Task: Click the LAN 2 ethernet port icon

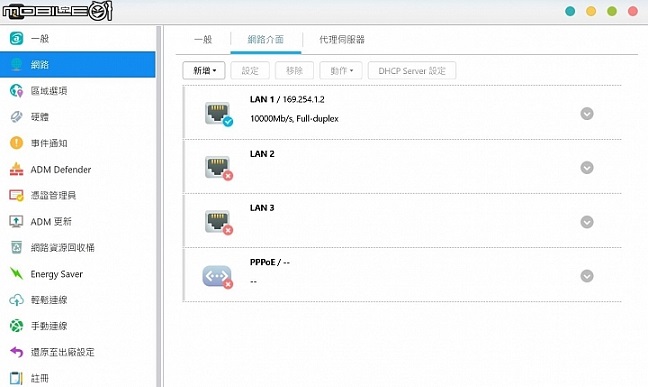Action: click(x=219, y=168)
